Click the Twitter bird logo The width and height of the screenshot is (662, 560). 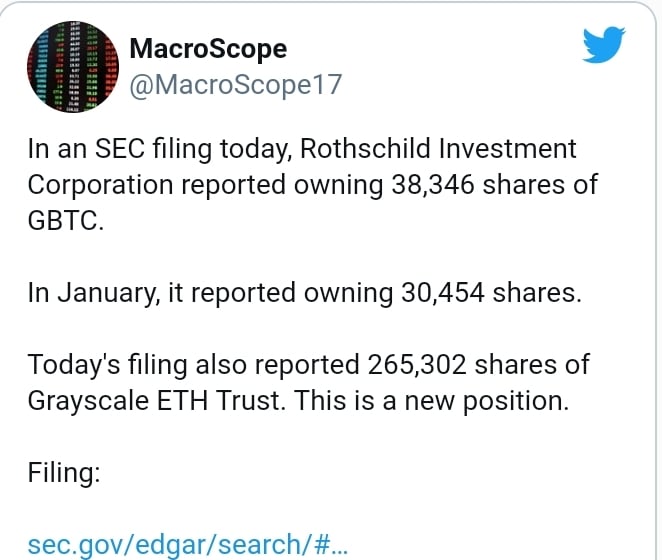tap(603, 45)
